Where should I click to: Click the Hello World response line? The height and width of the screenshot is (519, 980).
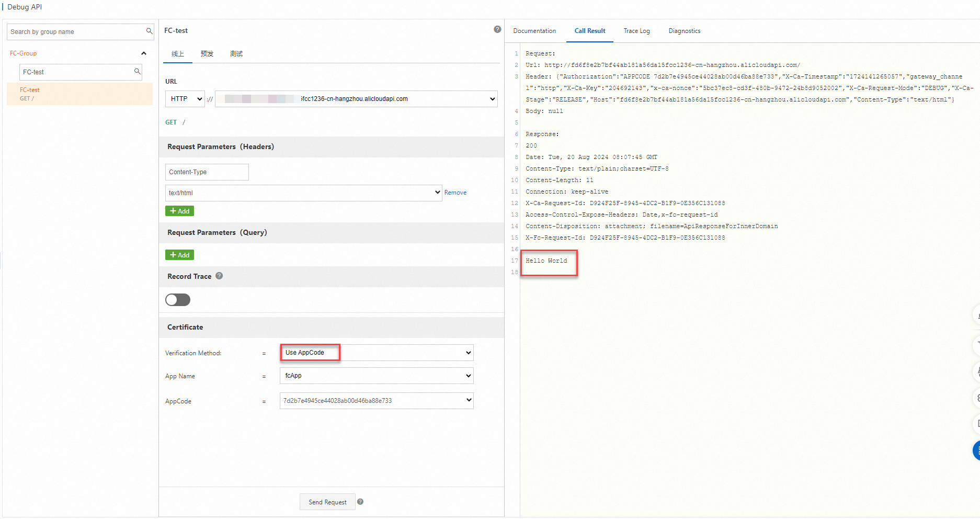(546, 261)
